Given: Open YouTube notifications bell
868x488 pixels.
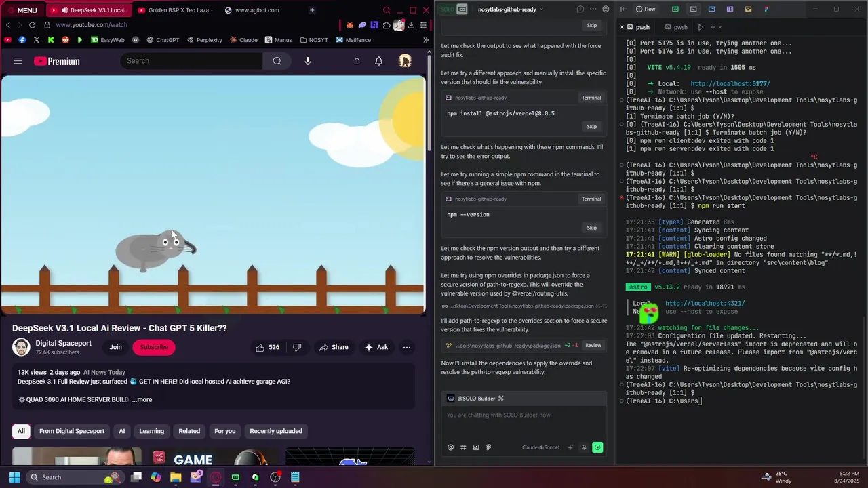Looking at the screenshot, I should click(x=379, y=61).
